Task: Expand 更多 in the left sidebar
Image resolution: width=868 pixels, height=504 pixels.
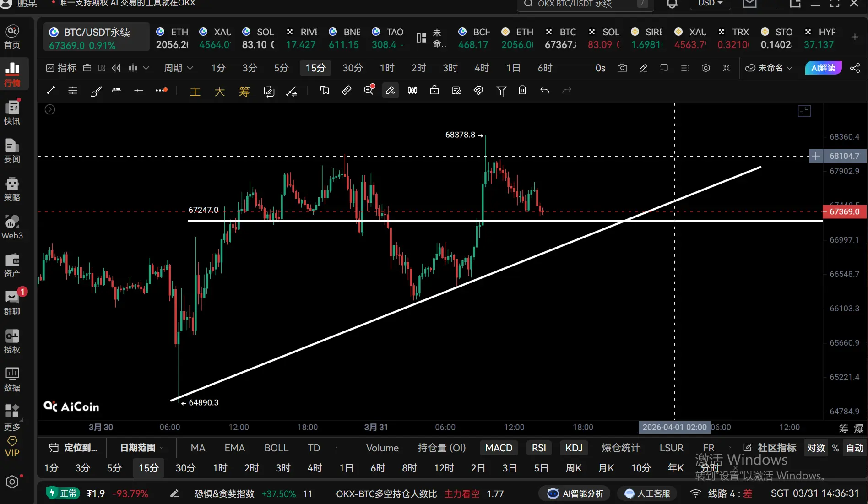Action: pyautogui.click(x=12, y=418)
